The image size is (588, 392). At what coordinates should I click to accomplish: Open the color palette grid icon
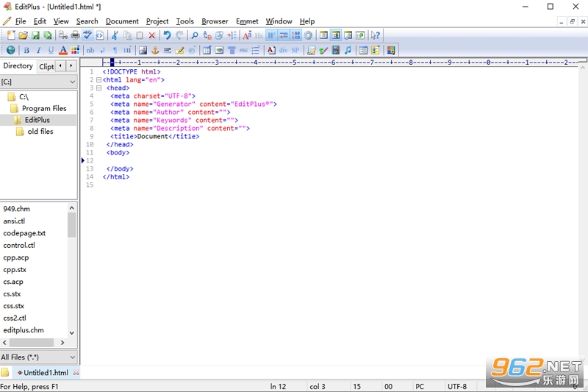tap(76, 50)
